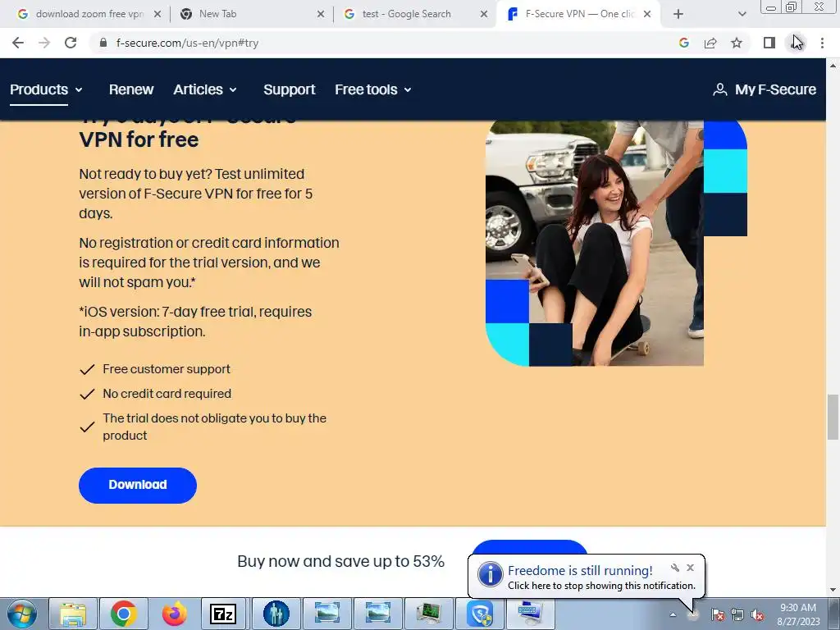Reload the F-Secure page

(x=71, y=43)
